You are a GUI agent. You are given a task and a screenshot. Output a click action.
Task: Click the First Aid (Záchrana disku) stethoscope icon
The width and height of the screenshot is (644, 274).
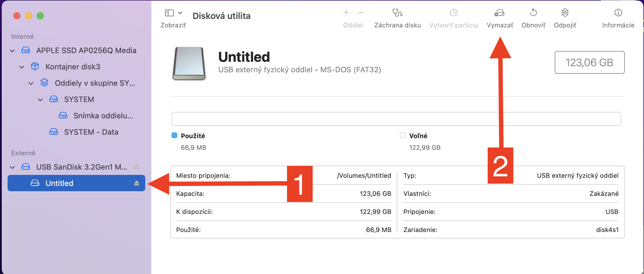pyautogui.click(x=397, y=13)
